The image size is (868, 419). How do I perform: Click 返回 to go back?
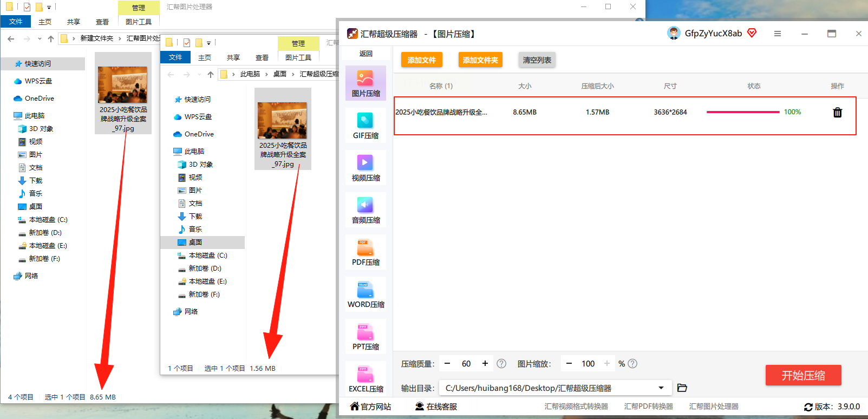(366, 54)
